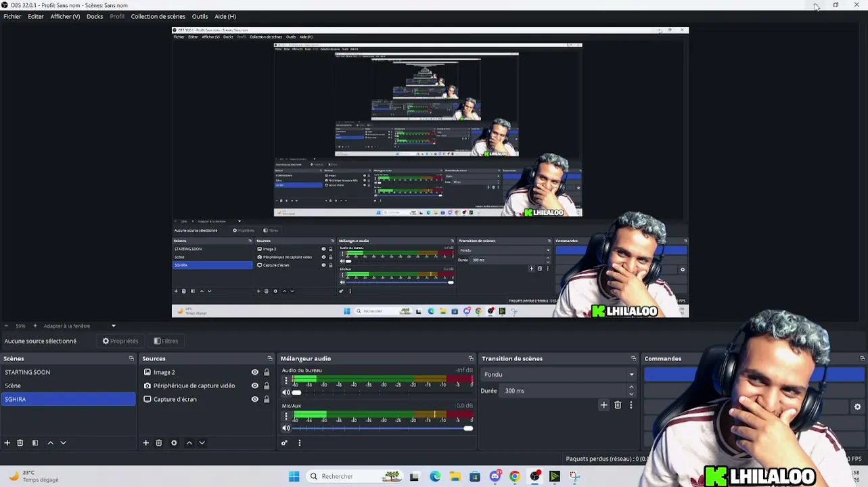
Task: Add a scene transition with plus icon
Action: [604, 405]
